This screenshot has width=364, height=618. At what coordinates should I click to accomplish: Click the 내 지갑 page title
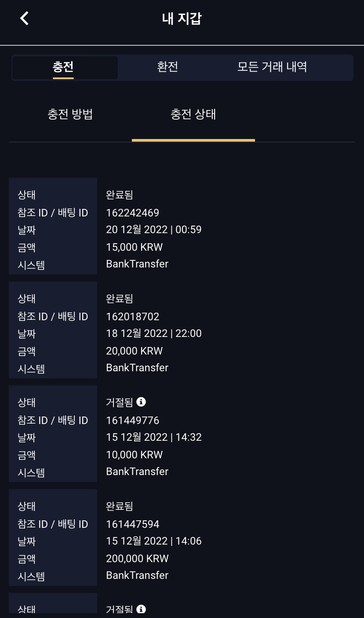click(x=182, y=19)
